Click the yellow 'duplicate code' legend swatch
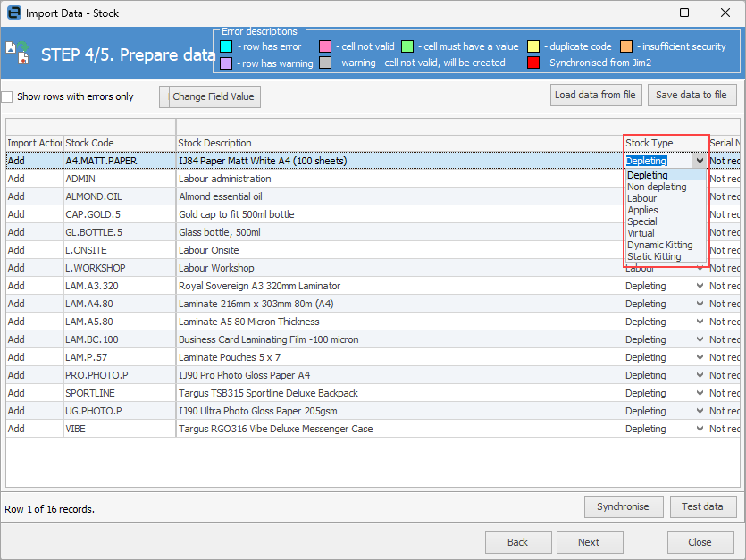Viewport: 746px width, 560px height. (x=533, y=46)
